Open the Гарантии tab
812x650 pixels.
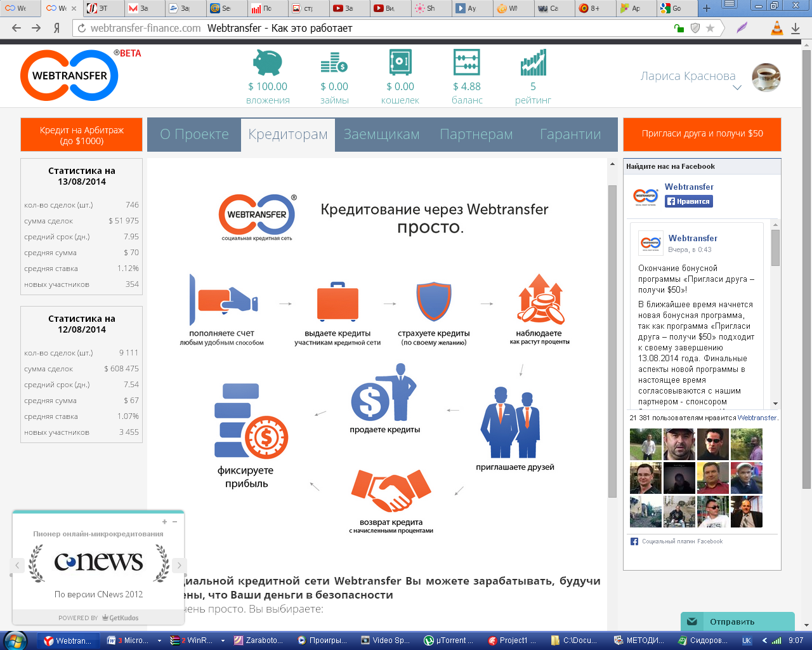pos(570,135)
